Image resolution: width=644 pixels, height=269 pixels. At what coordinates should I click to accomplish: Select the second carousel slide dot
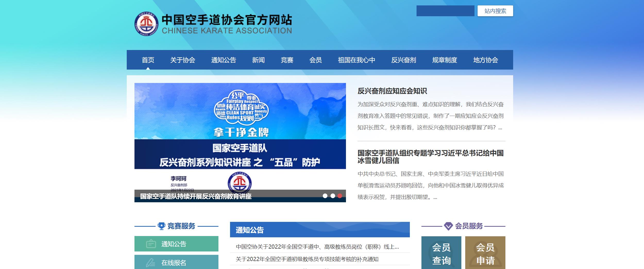click(x=333, y=196)
